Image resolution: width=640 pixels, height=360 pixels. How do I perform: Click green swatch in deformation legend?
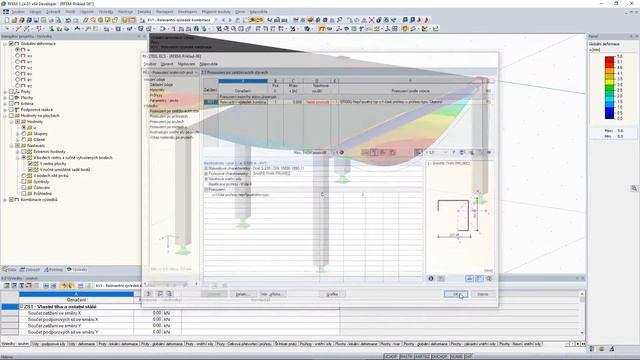[x=609, y=88]
